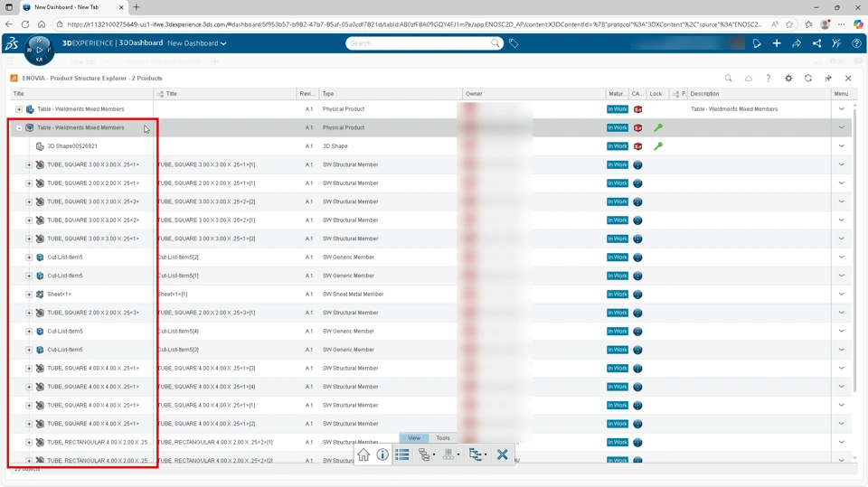
Task: Open widget settings gear icon
Action: pyautogui.click(x=788, y=78)
